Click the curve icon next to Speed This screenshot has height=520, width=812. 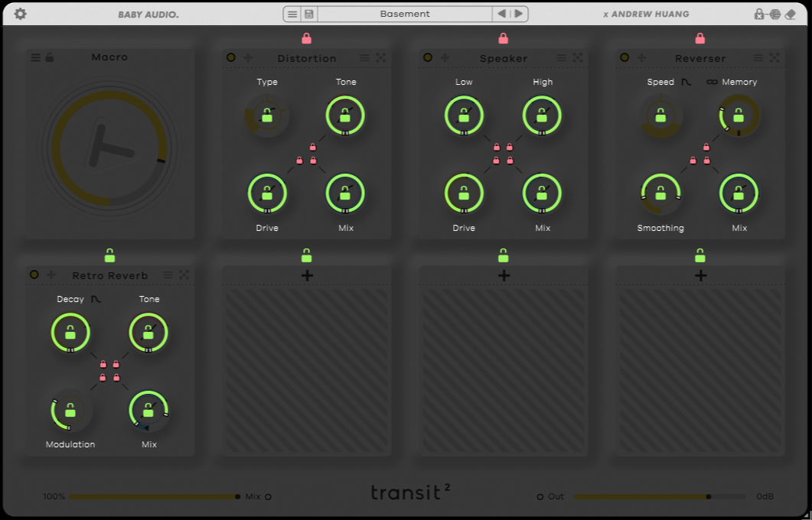(x=686, y=82)
